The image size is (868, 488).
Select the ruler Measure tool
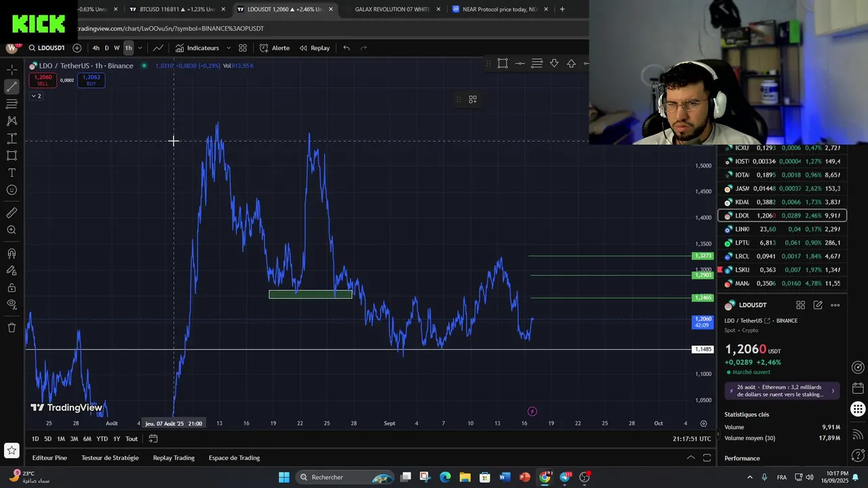point(12,213)
